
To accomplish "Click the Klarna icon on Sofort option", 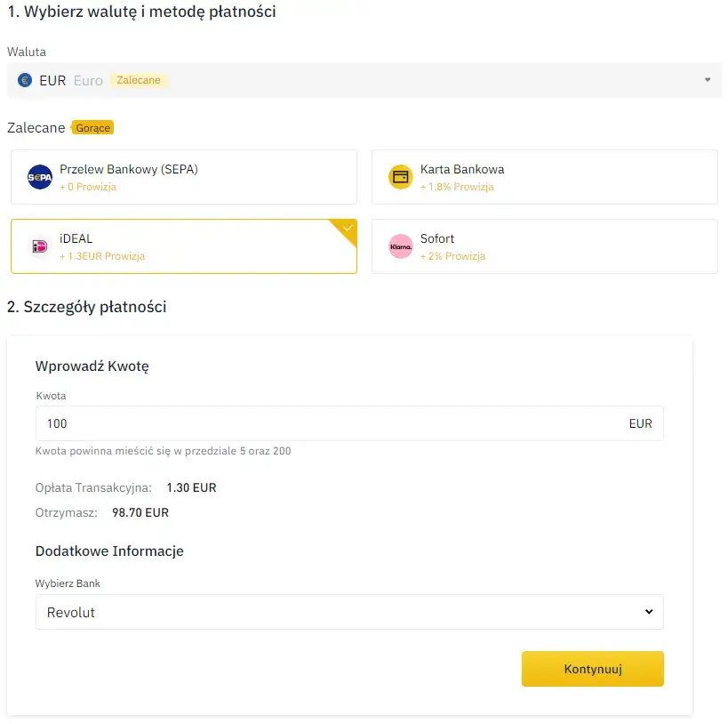I will pos(401,245).
